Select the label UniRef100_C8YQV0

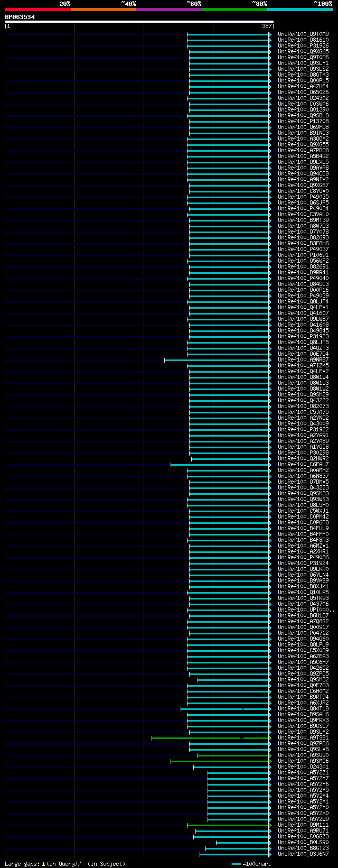click(303, 191)
